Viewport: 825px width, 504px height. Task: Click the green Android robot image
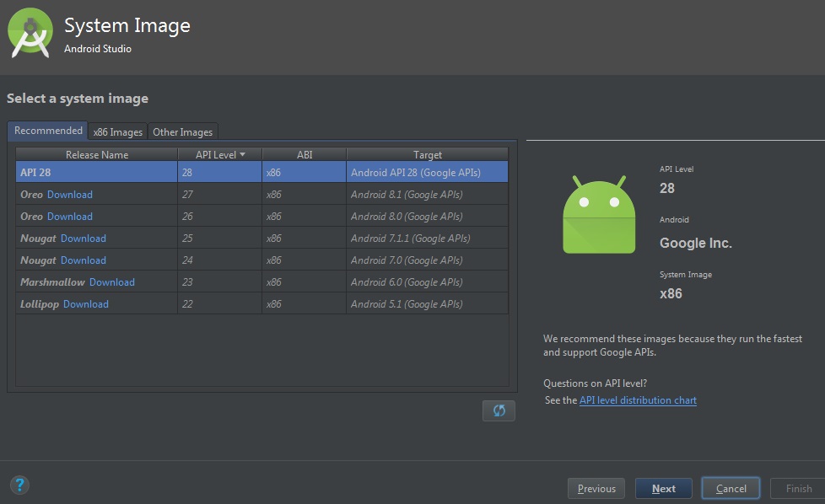coord(599,215)
